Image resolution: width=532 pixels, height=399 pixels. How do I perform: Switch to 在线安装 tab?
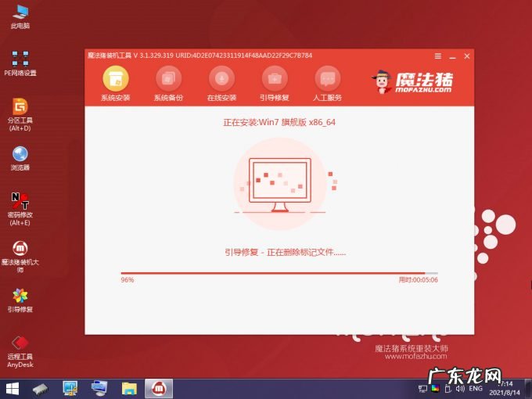[221, 84]
